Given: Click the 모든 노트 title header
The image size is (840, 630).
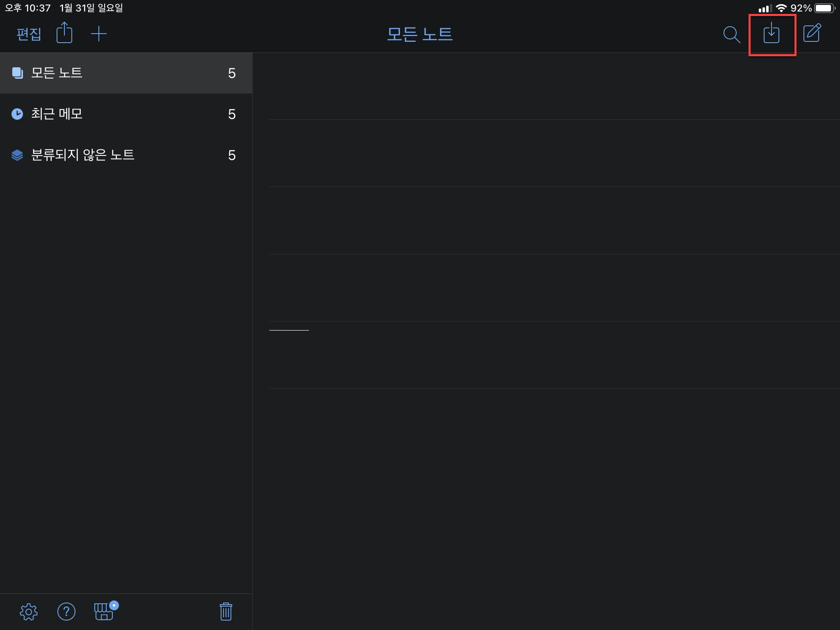Looking at the screenshot, I should (420, 34).
